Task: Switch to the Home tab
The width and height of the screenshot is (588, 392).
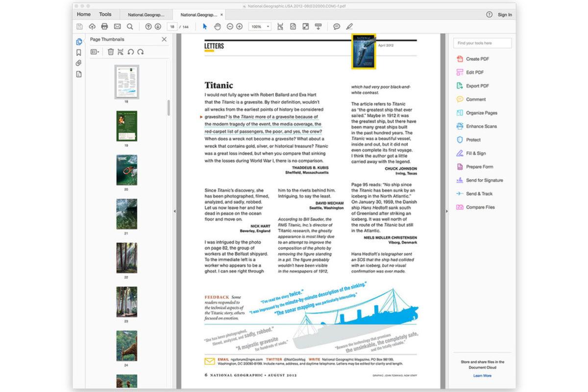Action: click(83, 14)
